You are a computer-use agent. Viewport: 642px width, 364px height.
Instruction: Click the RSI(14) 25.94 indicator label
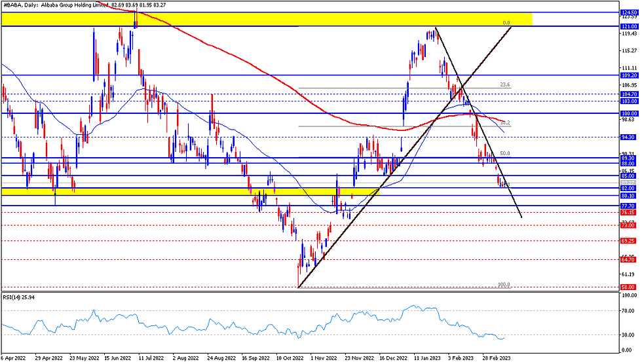[x=18, y=297]
